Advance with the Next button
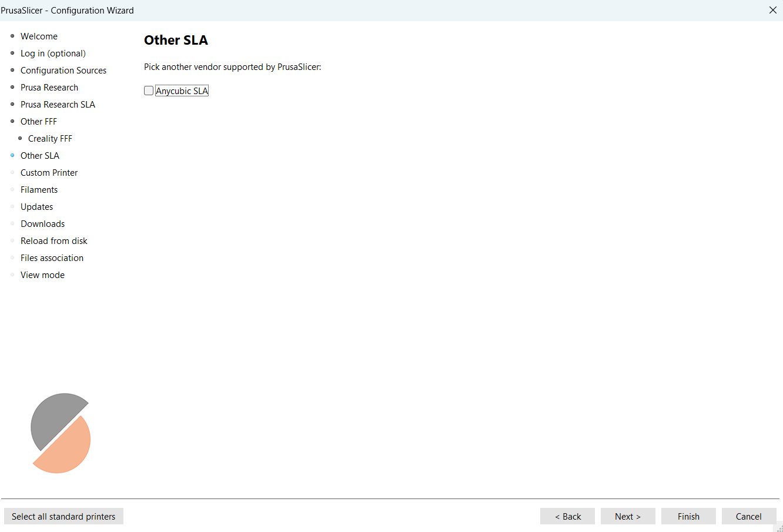Screen dimensions: 783x532 [627, 516]
